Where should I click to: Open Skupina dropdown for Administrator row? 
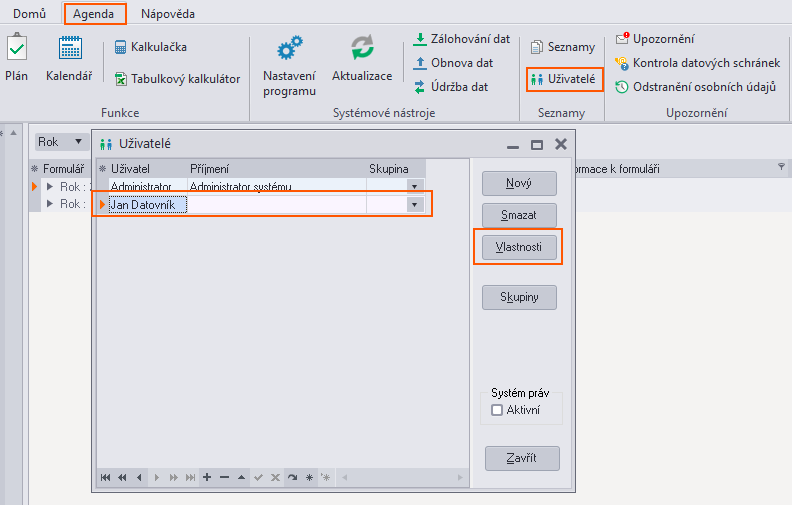coord(414,186)
